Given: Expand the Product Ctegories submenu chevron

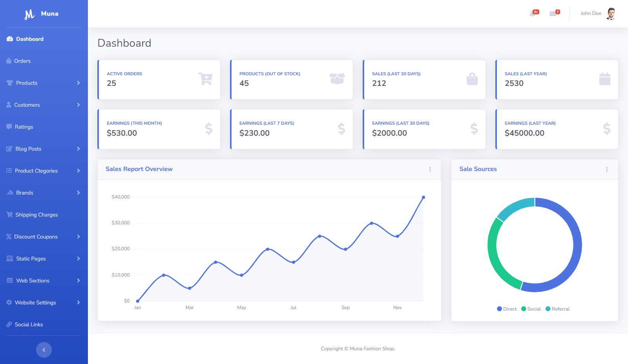Looking at the screenshot, I should click(x=78, y=171).
